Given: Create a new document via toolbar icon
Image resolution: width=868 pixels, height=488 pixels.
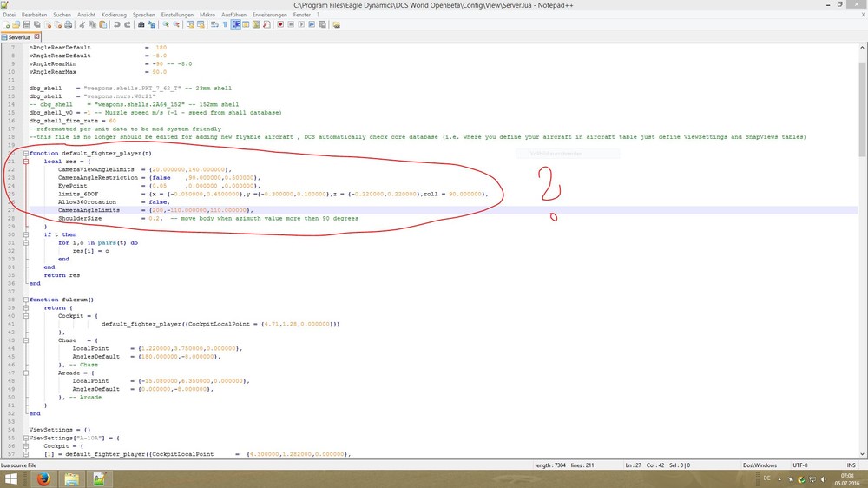Looking at the screenshot, I should tap(6, 24).
